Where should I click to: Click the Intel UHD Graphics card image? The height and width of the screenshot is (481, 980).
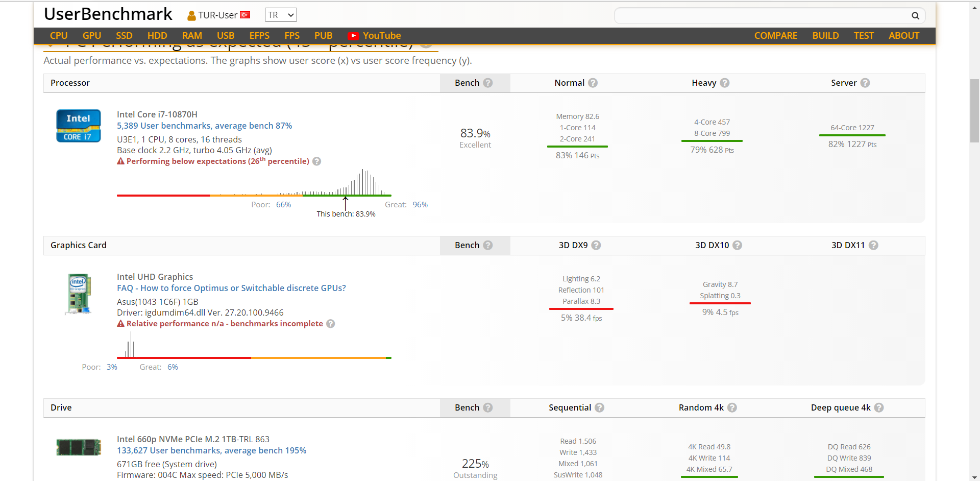pyautogui.click(x=79, y=294)
